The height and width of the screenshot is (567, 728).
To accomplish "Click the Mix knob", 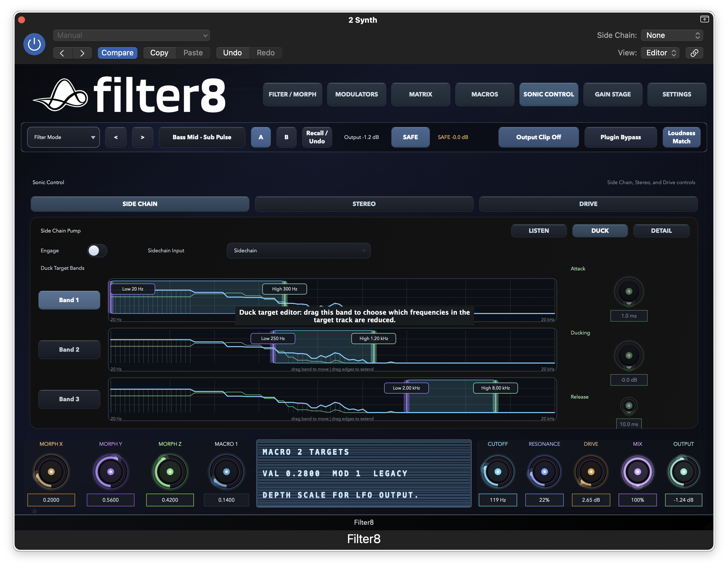I will 638,472.
